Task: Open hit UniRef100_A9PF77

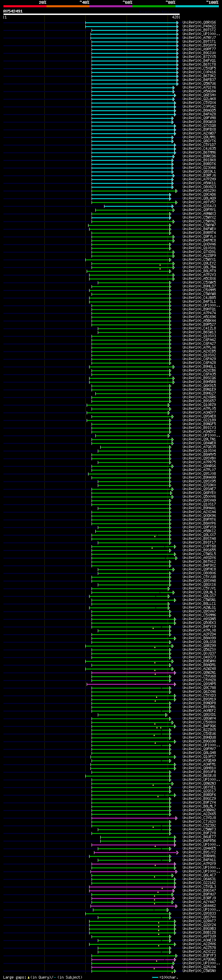Action: click(199, 49)
